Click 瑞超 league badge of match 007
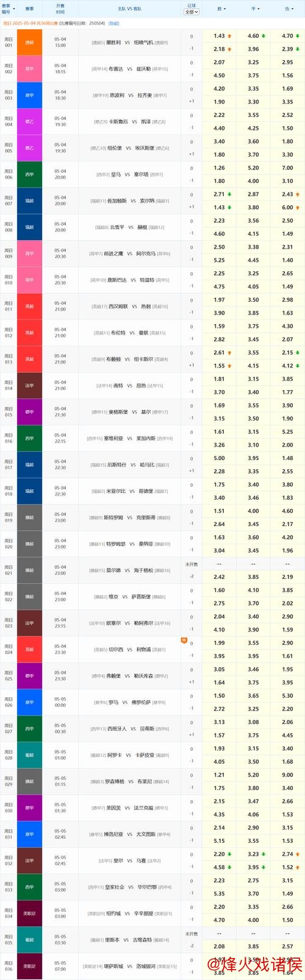This screenshot has width=305, height=980. point(29,201)
